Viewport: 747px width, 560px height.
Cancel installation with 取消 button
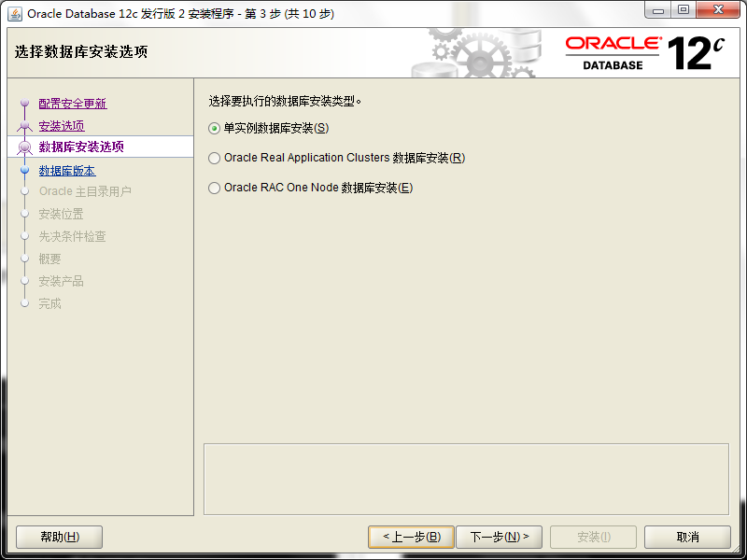(x=687, y=538)
